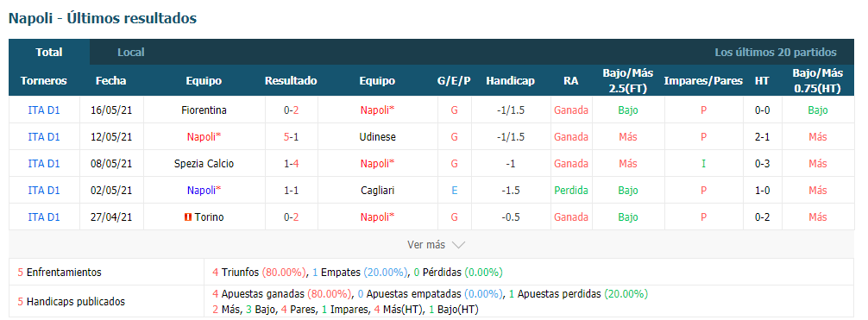
Task: Click Napoli* in the Spezia Calcio row
Action: click(x=377, y=164)
